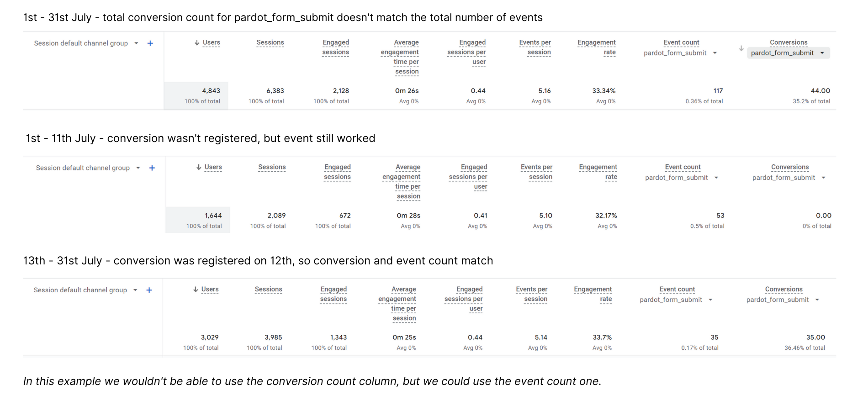Click Events per session header in first table

(x=535, y=47)
